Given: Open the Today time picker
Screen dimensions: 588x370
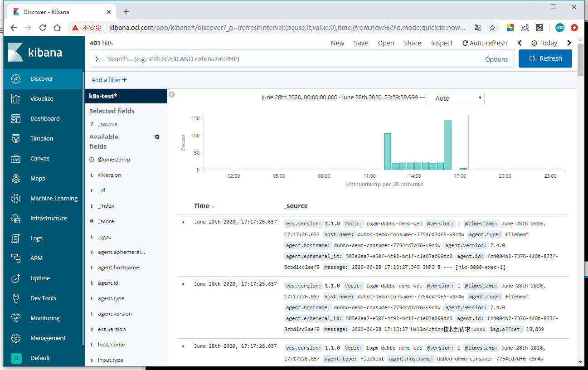Looking at the screenshot, I should [x=544, y=43].
